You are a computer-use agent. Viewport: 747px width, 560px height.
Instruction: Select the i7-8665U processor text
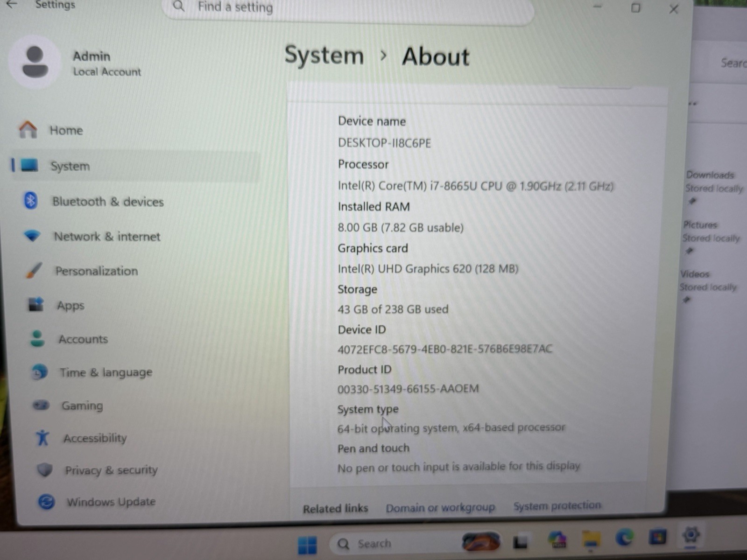pos(475,186)
